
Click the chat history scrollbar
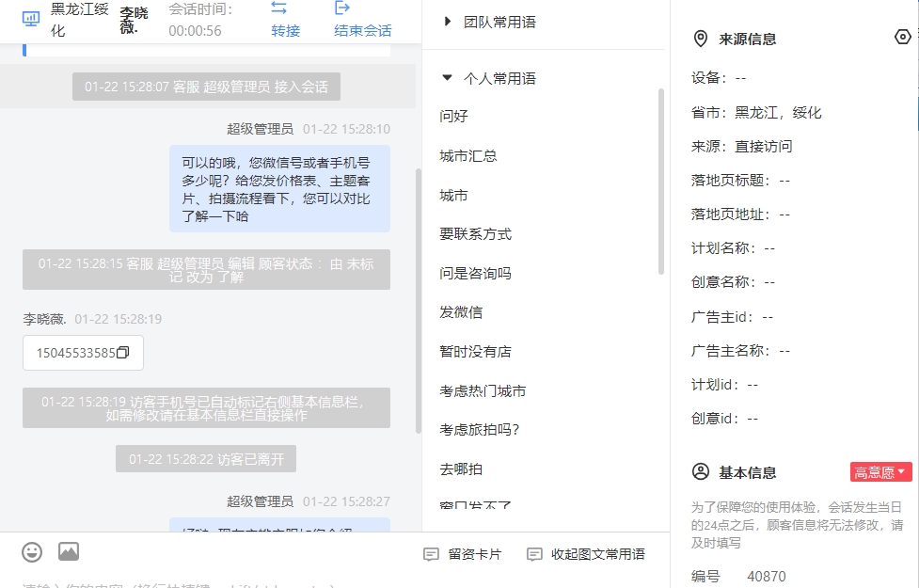[x=418, y=301]
